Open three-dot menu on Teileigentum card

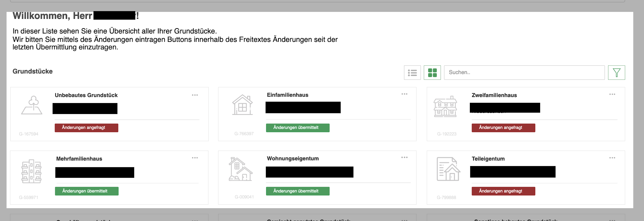point(612,158)
